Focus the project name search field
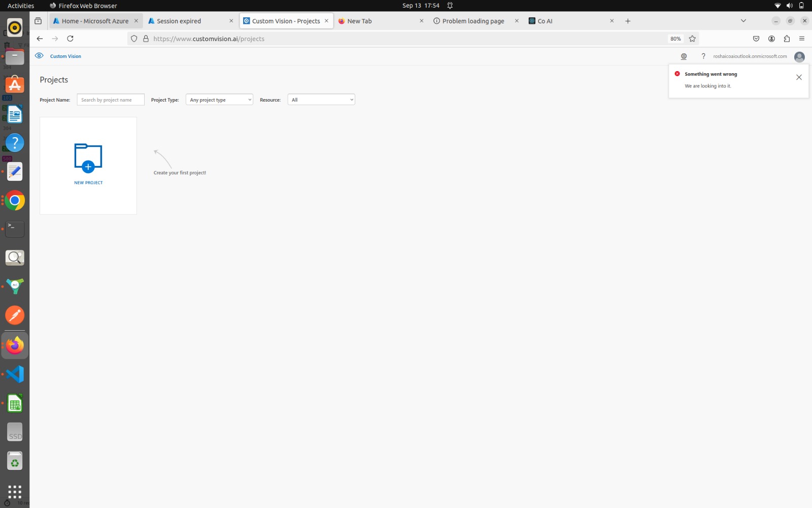This screenshot has width=812, height=508. click(x=111, y=100)
